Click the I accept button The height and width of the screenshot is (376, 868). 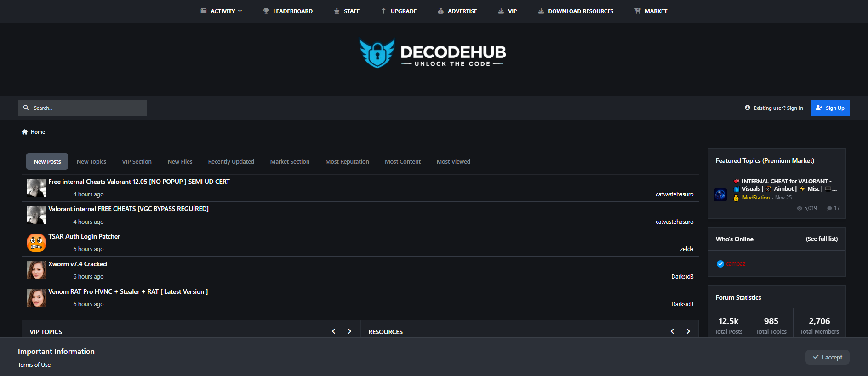click(827, 357)
